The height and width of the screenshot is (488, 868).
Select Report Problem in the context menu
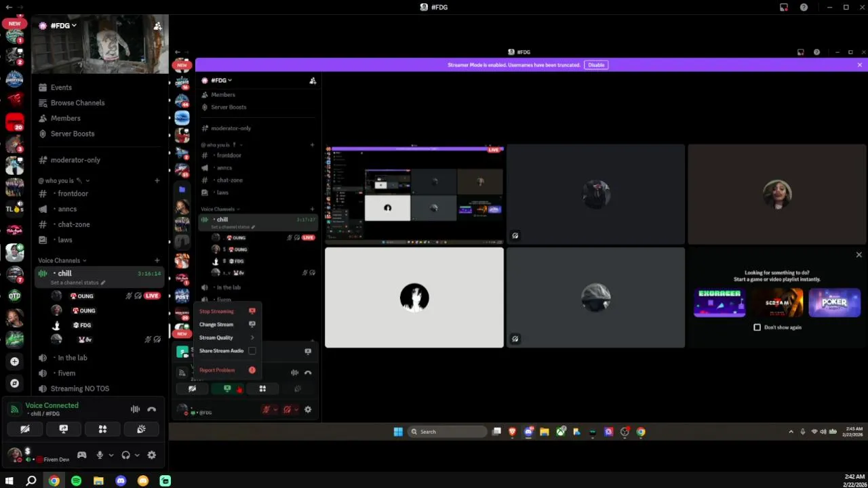click(x=227, y=370)
